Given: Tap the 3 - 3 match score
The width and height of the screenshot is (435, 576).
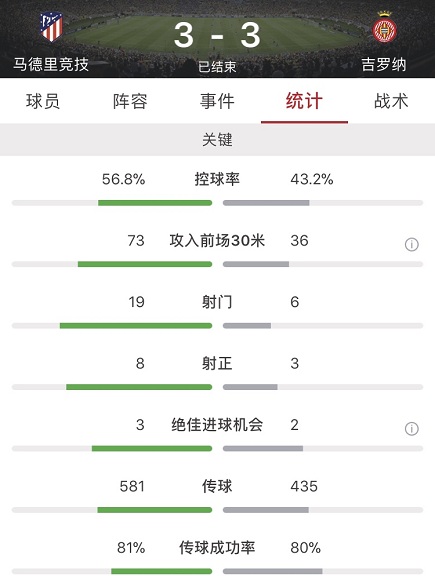Looking at the screenshot, I should [x=217, y=35].
